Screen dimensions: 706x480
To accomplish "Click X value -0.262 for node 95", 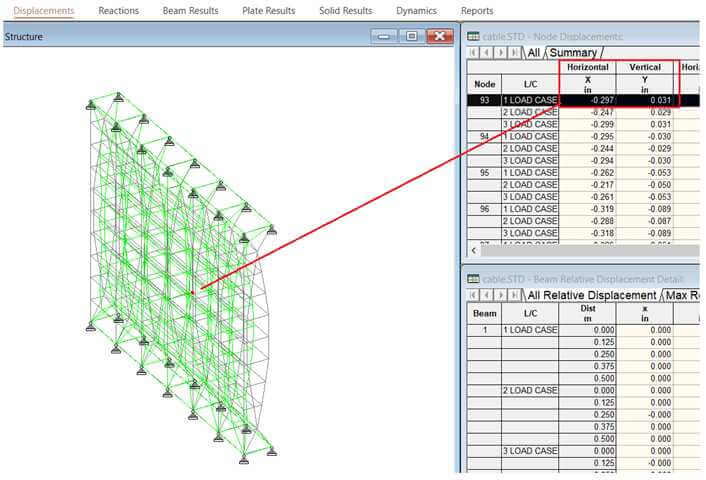I will coord(588,172).
